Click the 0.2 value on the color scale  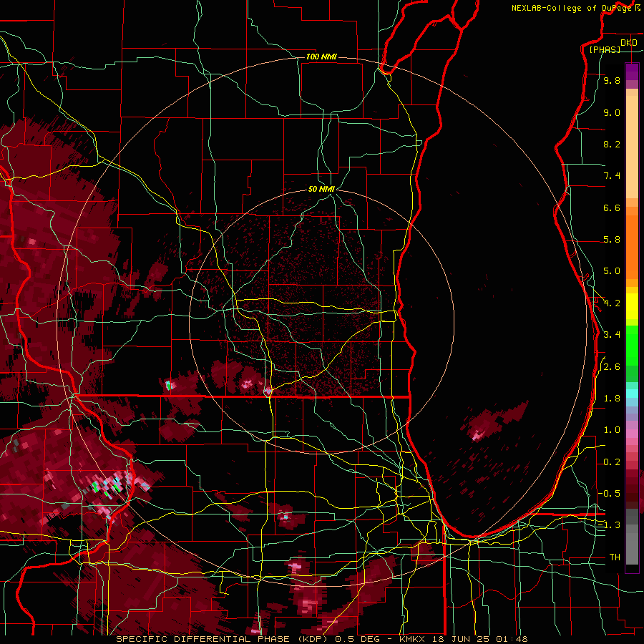coord(612,462)
